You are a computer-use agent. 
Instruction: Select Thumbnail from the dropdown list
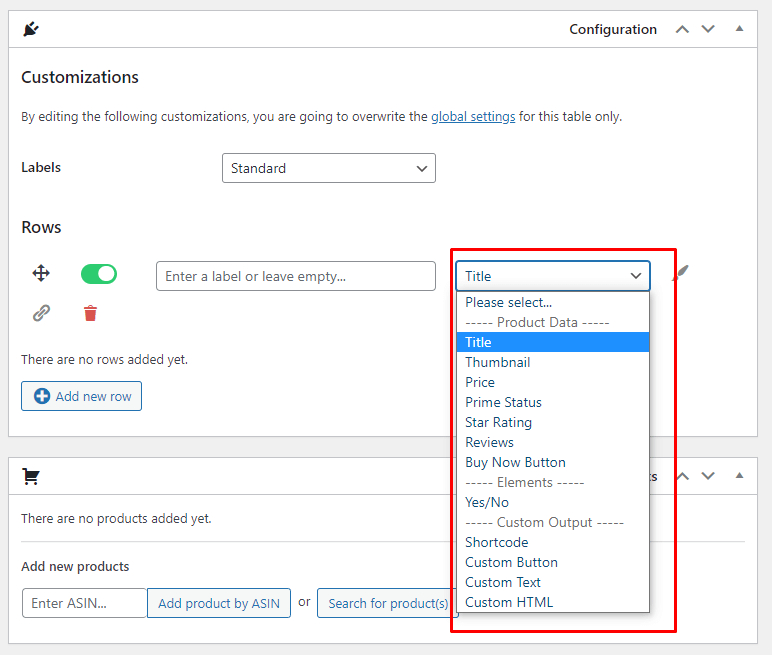point(552,362)
